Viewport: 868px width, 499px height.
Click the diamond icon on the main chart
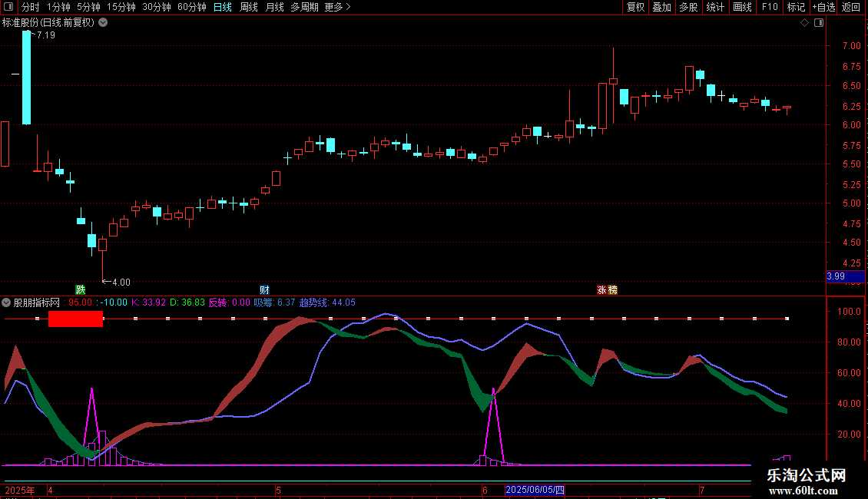point(805,23)
